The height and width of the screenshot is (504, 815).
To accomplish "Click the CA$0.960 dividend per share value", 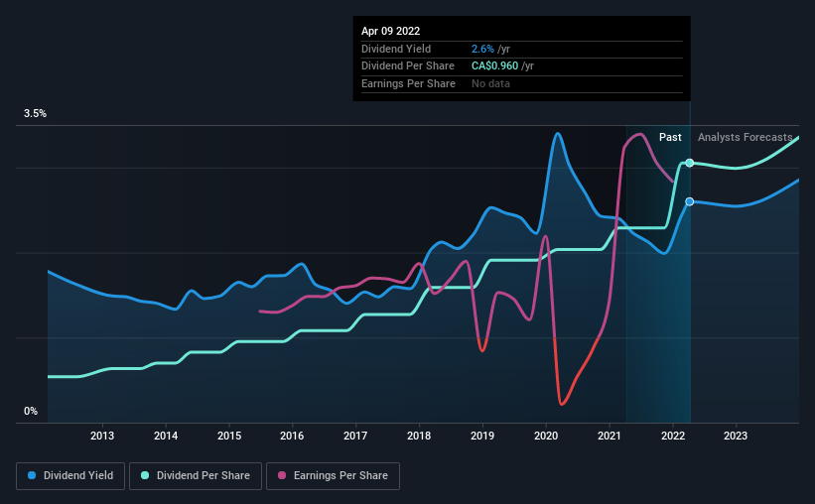I will [x=494, y=66].
